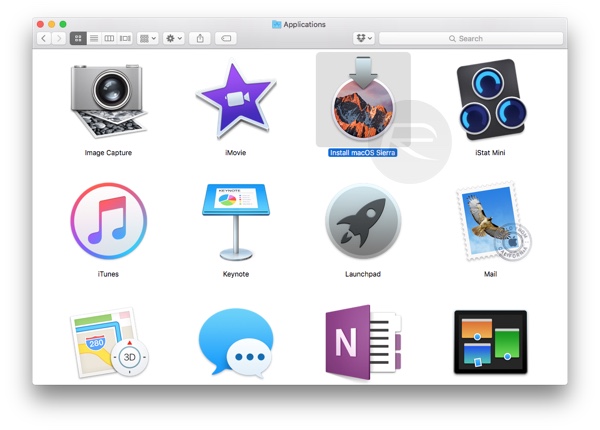Go forward with the forward arrow
The image size is (600, 430).
[59, 38]
